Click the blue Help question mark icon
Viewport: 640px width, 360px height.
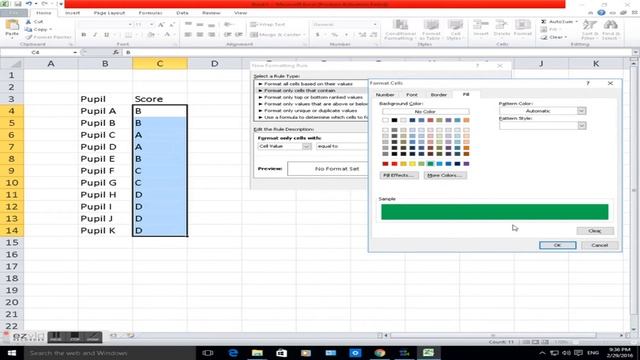601,13
